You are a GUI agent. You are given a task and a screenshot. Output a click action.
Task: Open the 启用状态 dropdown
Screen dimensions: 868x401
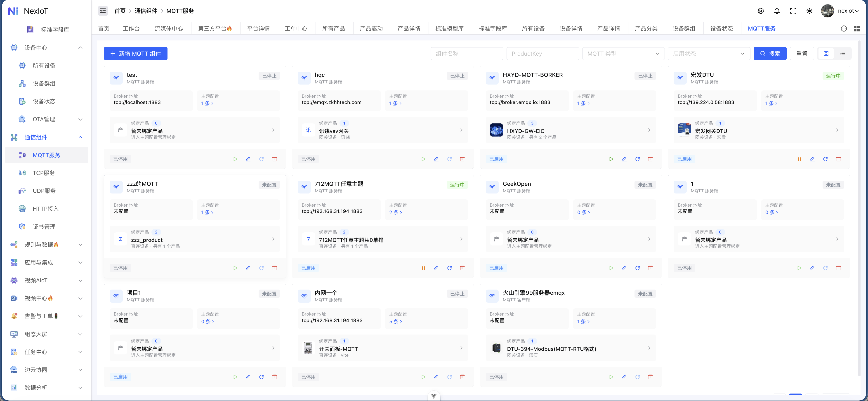(x=709, y=54)
